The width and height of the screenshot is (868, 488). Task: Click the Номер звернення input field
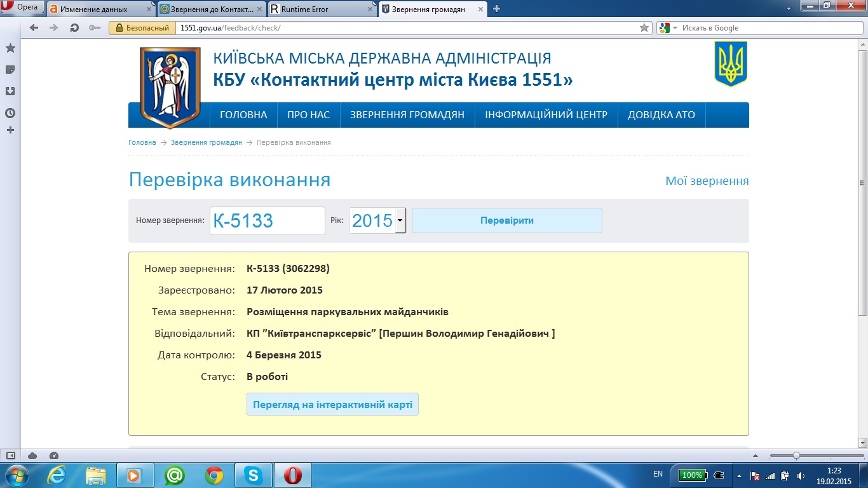(267, 220)
